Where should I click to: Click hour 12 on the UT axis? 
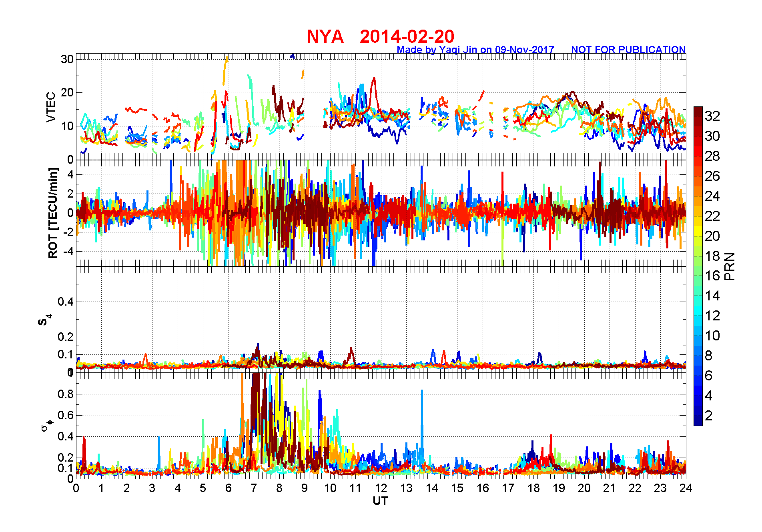(x=381, y=488)
